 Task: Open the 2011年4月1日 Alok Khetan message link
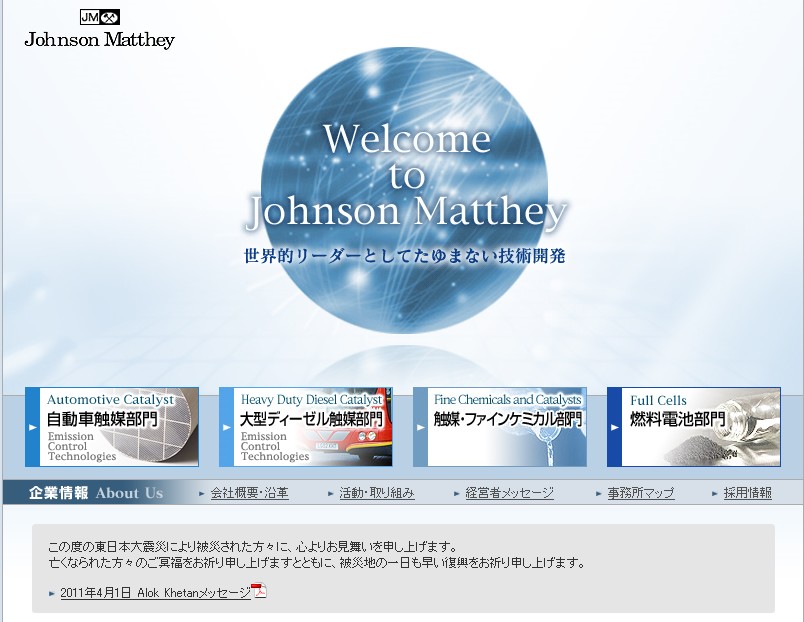click(x=155, y=593)
